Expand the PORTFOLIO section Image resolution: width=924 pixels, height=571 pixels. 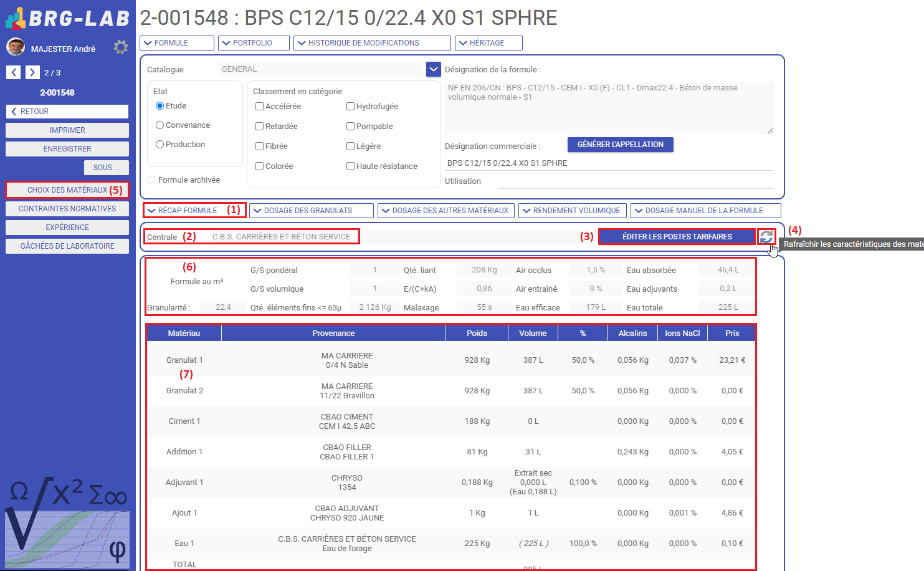coord(254,43)
